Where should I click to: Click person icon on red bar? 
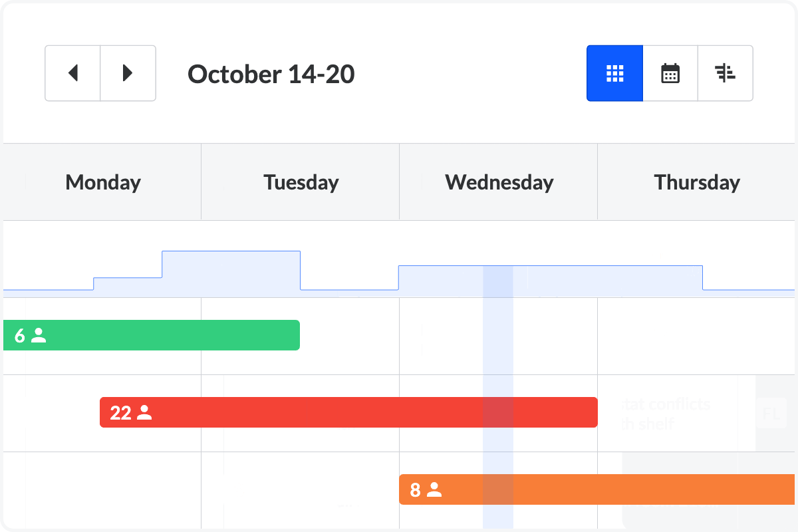[x=144, y=413]
